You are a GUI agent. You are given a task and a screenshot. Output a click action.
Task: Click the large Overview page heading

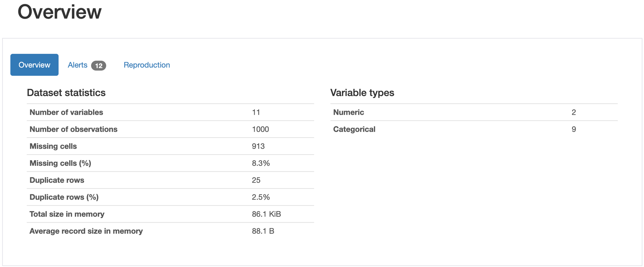pyautogui.click(x=60, y=12)
